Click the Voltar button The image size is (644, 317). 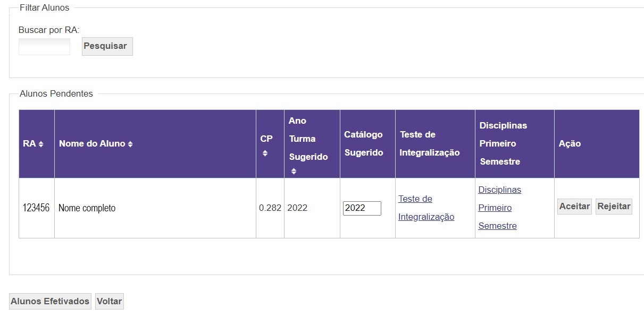(x=109, y=301)
